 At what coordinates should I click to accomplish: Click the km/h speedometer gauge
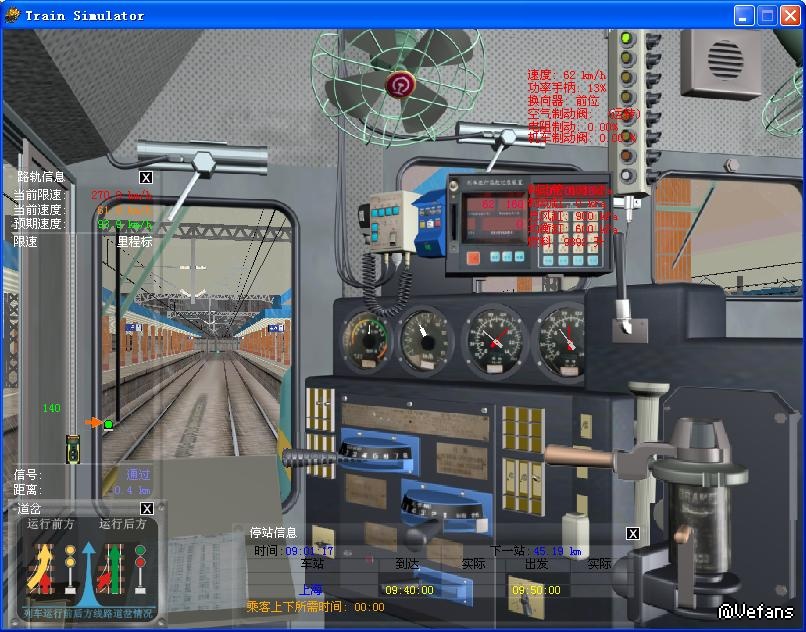[426, 340]
